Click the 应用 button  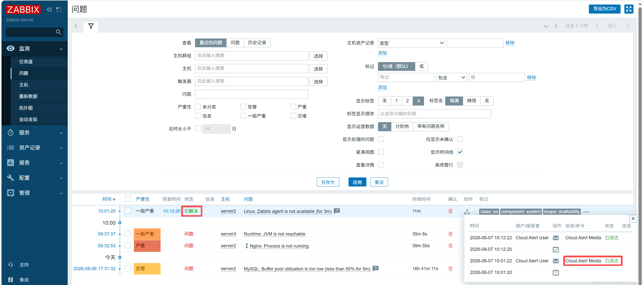click(x=357, y=182)
